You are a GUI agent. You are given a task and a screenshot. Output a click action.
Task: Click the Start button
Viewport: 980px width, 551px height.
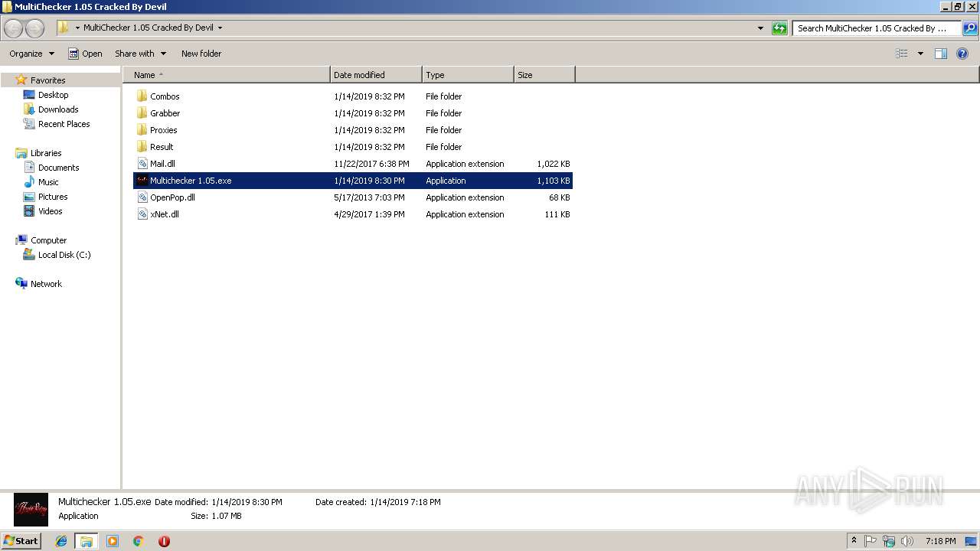21,541
